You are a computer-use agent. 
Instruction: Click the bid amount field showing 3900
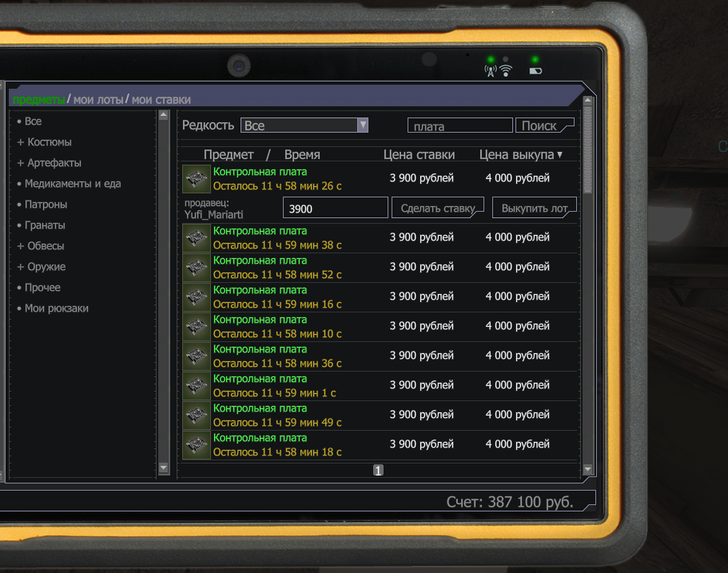tap(335, 208)
